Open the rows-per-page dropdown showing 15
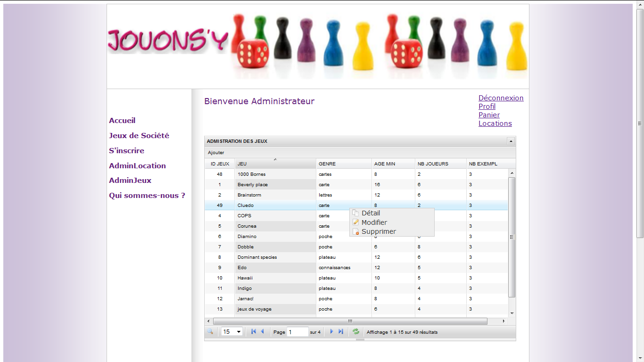Image resolution: width=644 pixels, height=362 pixels. [x=232, y=332]
